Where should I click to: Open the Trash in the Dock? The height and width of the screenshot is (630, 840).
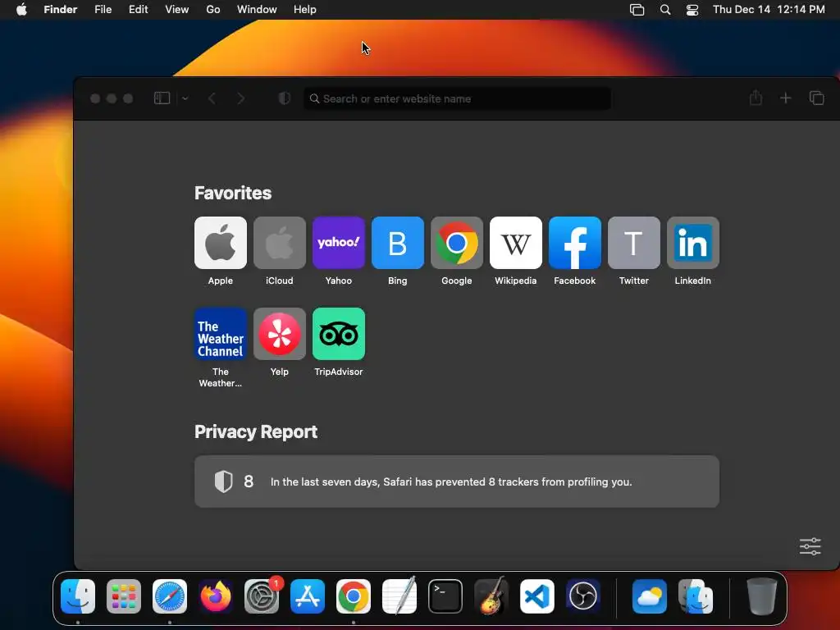(762, 596)
